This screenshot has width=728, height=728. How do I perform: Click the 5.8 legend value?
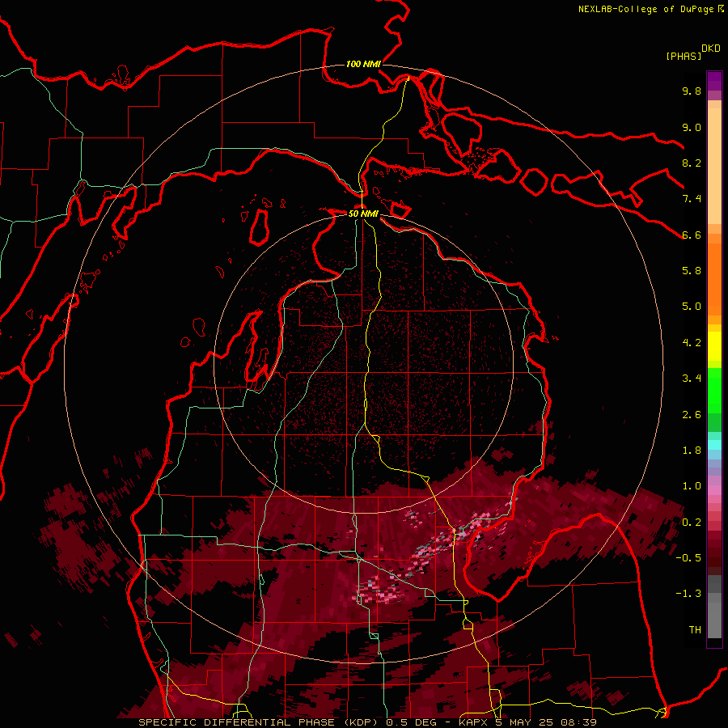[692, 271]
